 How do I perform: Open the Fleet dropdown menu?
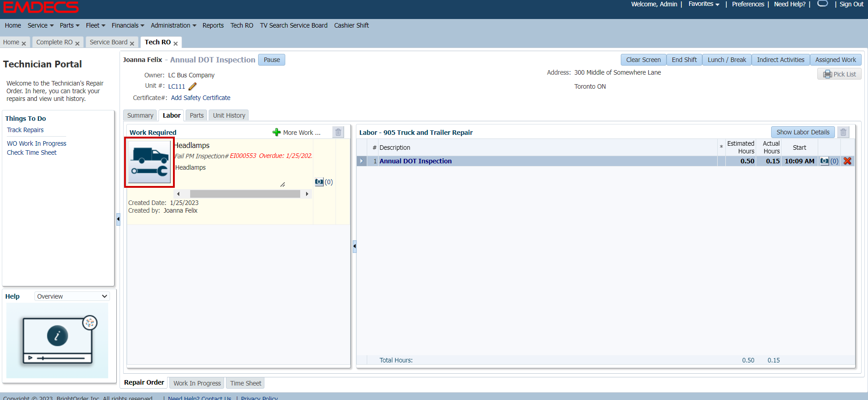[96, 25]
